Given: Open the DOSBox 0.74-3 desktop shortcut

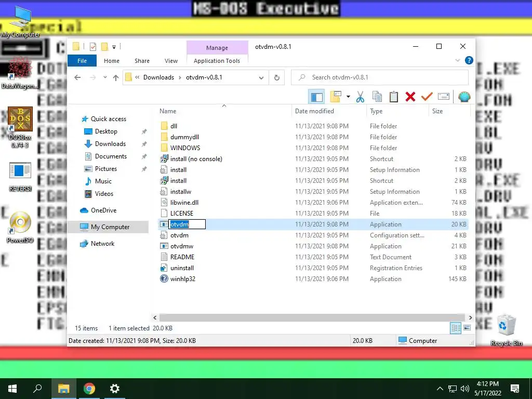Looking at the screenshot, I should point(20,128).
